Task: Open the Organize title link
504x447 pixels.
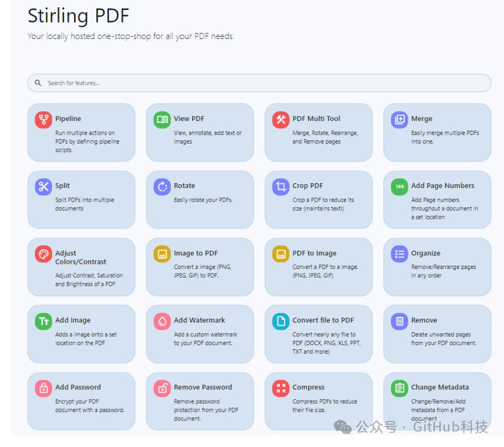Action: [425, 253]
